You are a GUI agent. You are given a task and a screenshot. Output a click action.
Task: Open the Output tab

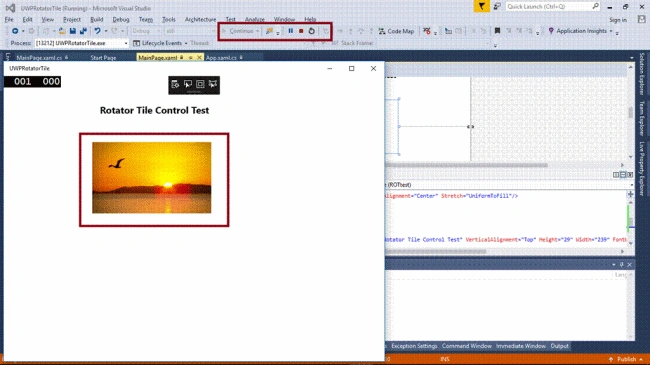point(559,346)
